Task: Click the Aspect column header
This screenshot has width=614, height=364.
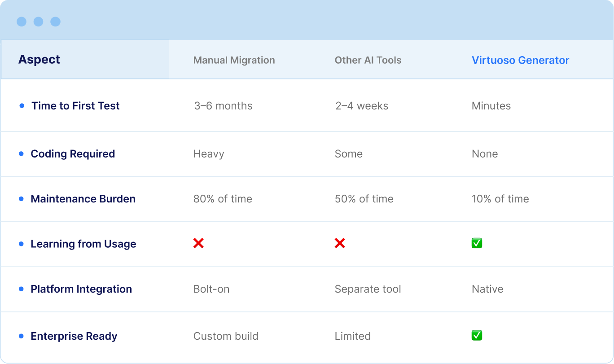Action: (x=39, y=60)
